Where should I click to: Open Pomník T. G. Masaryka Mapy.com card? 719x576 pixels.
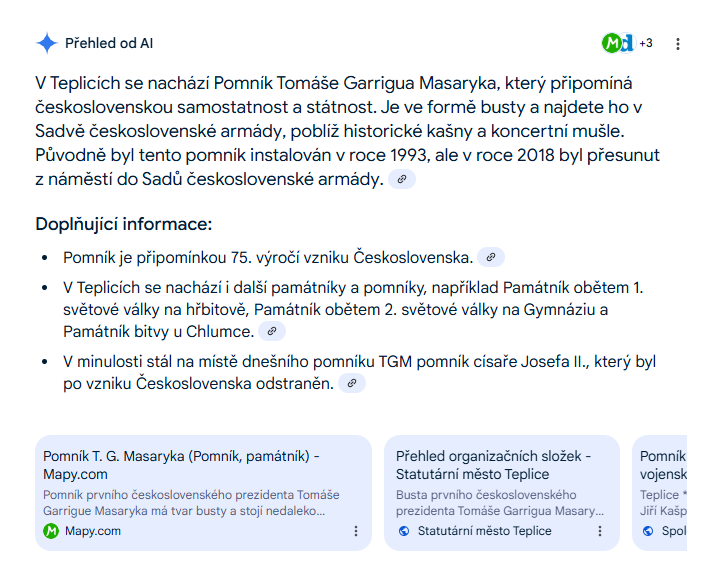[x=203, y=493]
